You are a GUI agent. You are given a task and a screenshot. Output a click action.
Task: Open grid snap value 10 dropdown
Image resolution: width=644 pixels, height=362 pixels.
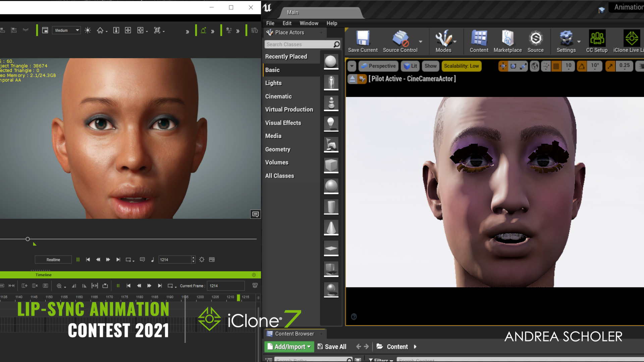(569, 66)
